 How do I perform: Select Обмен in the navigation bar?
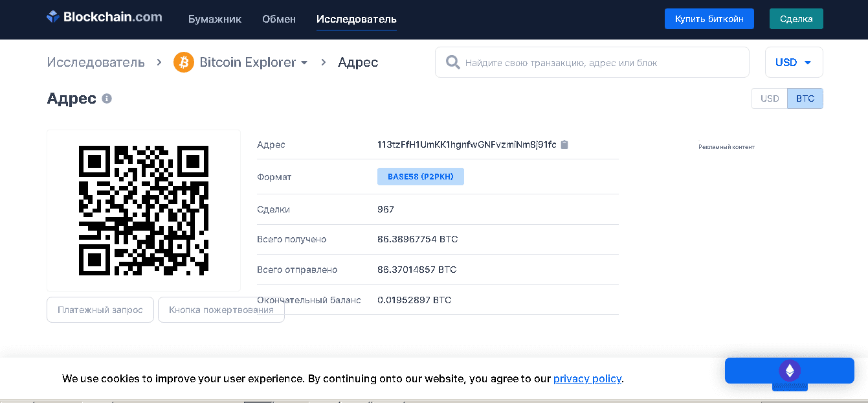click(x=278, y=19)
